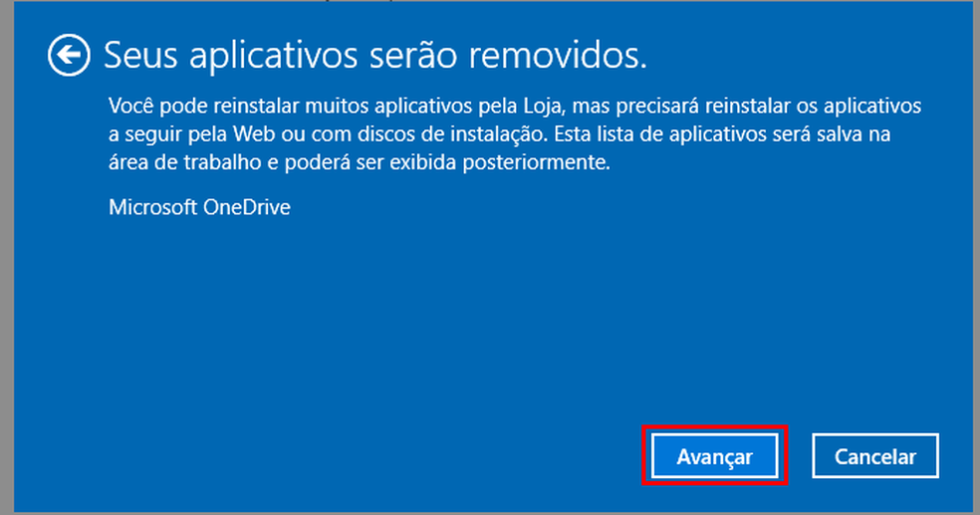Click the word Microsoft in the app list
This screenshot has width=980, height=515.
coord(153,207)
